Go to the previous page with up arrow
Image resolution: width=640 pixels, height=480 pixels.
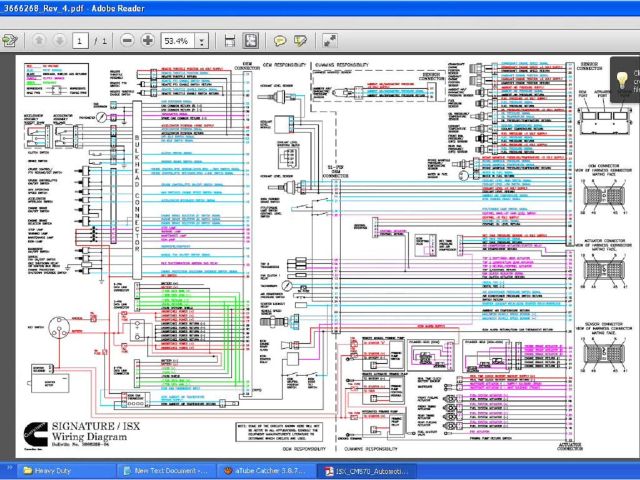(39, 41)
